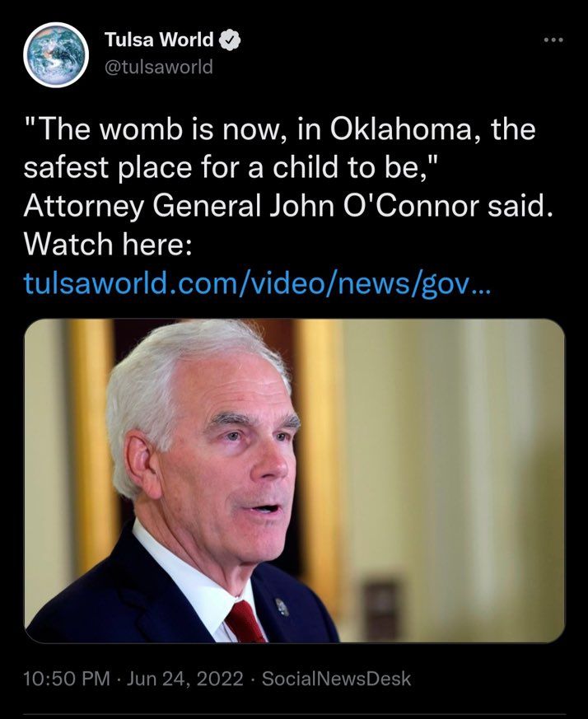Open the three-dot more options menu
588x719 pixels.
[553, 40]
